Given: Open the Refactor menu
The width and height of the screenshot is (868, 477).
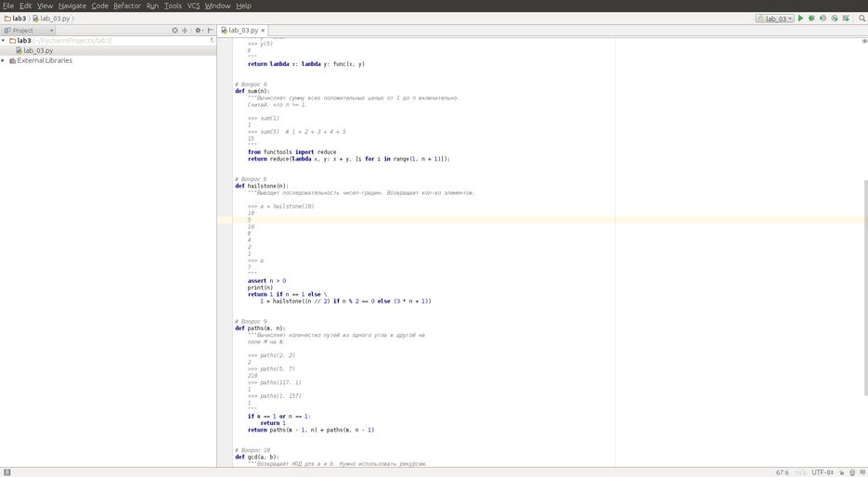Looking at the screenshot, I should tap(127, 6).
